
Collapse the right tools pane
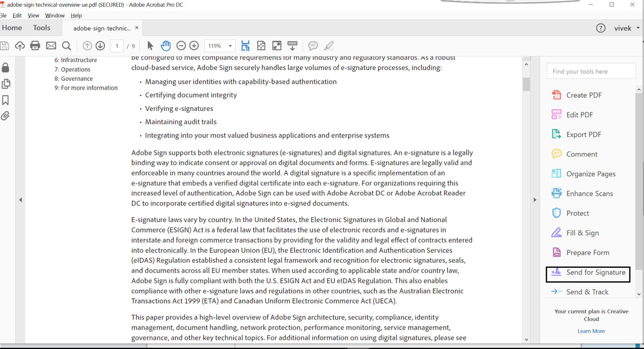pyautogui.click(x=535, y=200)
